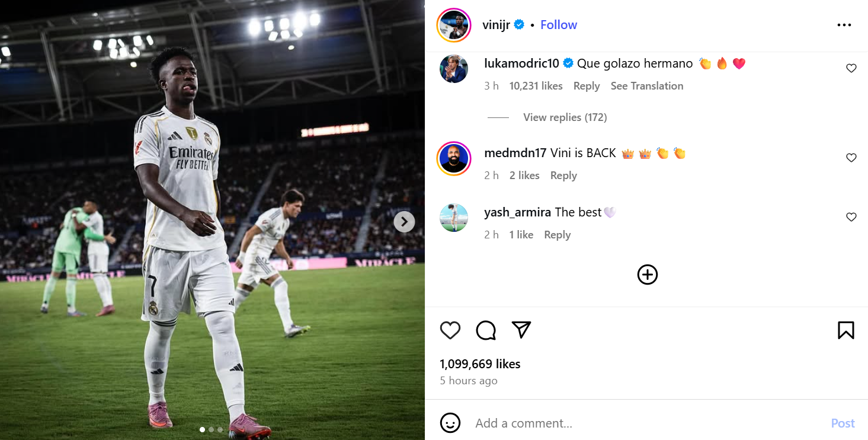Like lukamodric10's comment heart

click(x=851, y=68)
